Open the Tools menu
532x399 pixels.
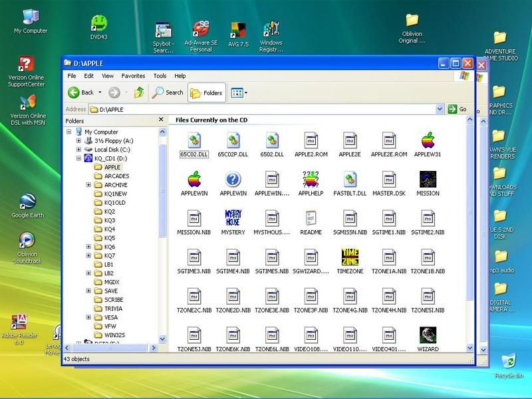160,76
